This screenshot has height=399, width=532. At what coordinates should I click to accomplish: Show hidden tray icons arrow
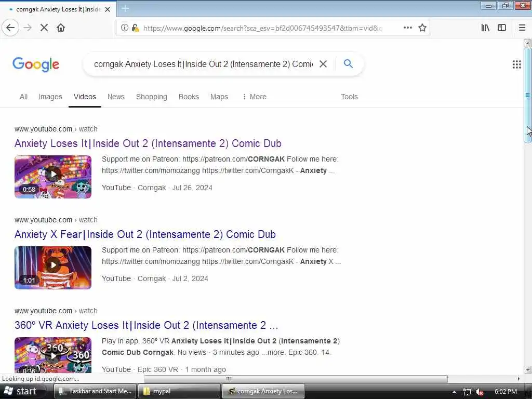(454, 392)
